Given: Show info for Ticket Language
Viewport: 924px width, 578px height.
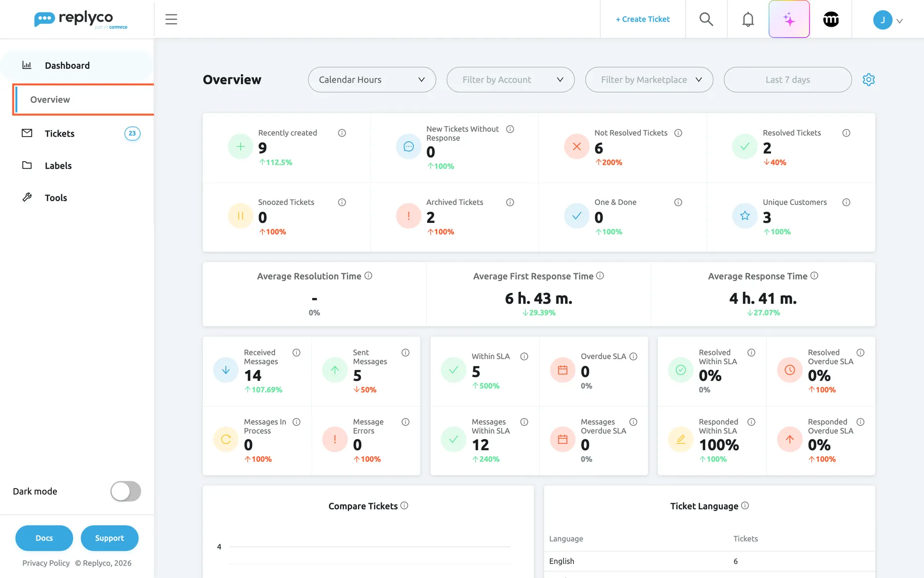Looking at the screenshot, I should 745,506.
